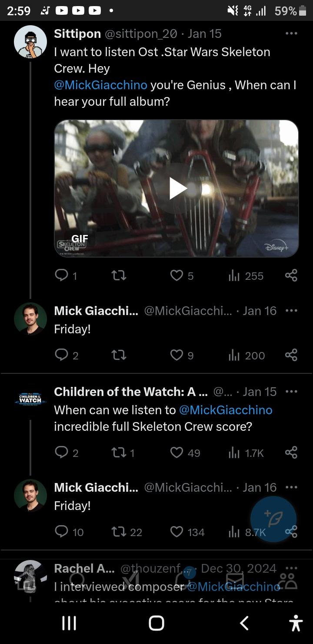Image resolution: width=313 pixels, height=644 pixels.
Task: Like Mick Giacchino's first "Friday!" reply
Action: point(176,356)
